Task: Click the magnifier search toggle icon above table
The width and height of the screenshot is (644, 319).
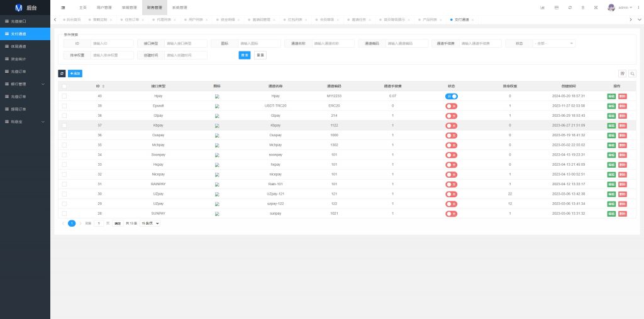Action: (x=633, y=73)
